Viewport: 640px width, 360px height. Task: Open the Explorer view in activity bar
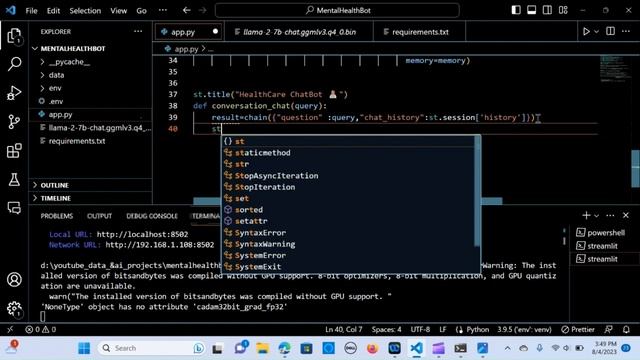(x=14, y=36)
